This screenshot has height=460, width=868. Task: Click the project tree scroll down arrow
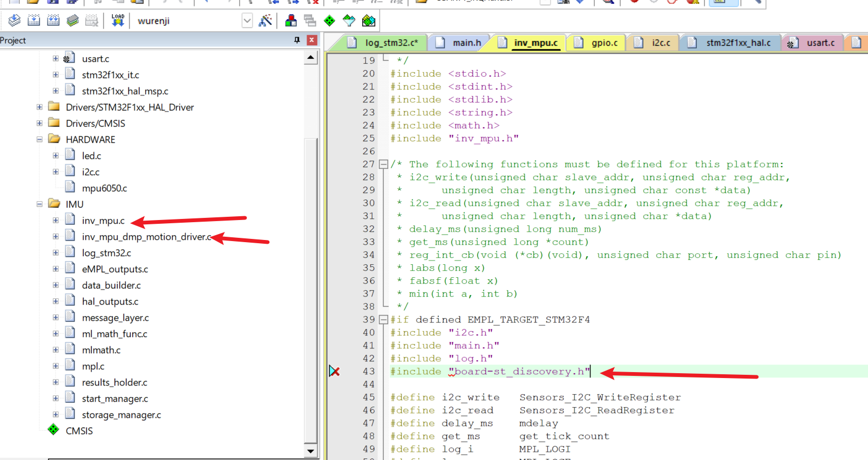[x=310, y=451]
